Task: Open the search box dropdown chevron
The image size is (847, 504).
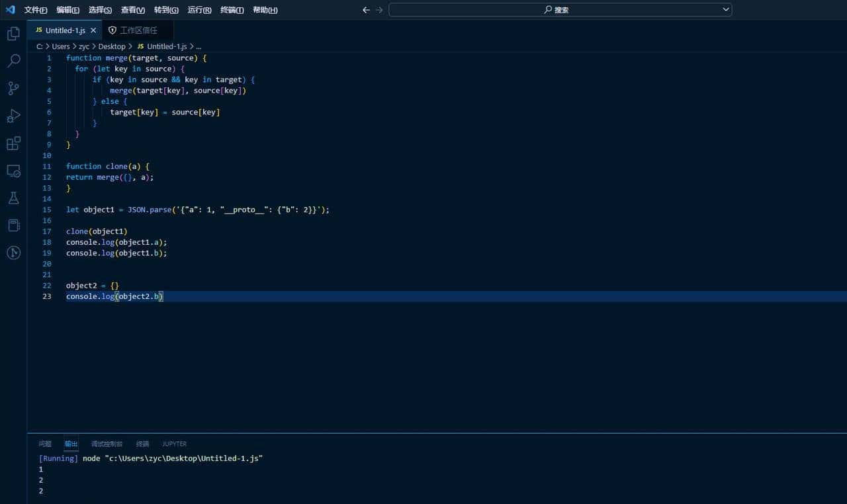Action: click(x=725, y=9)
